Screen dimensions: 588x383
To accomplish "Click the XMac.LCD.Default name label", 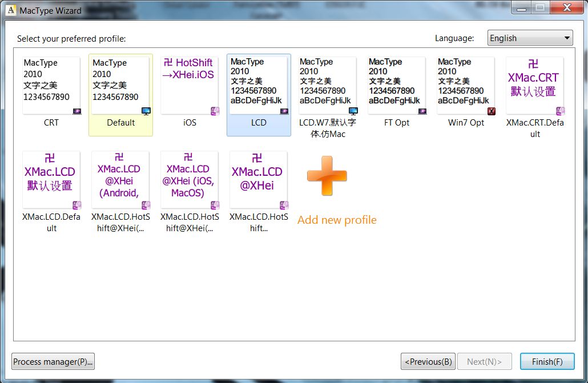I will pos(51,223).
